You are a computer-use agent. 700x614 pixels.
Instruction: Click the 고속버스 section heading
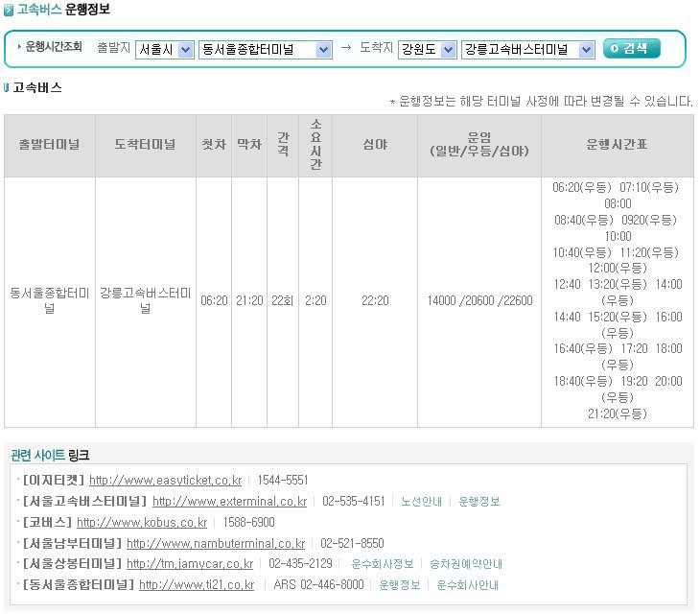point(37,87)
